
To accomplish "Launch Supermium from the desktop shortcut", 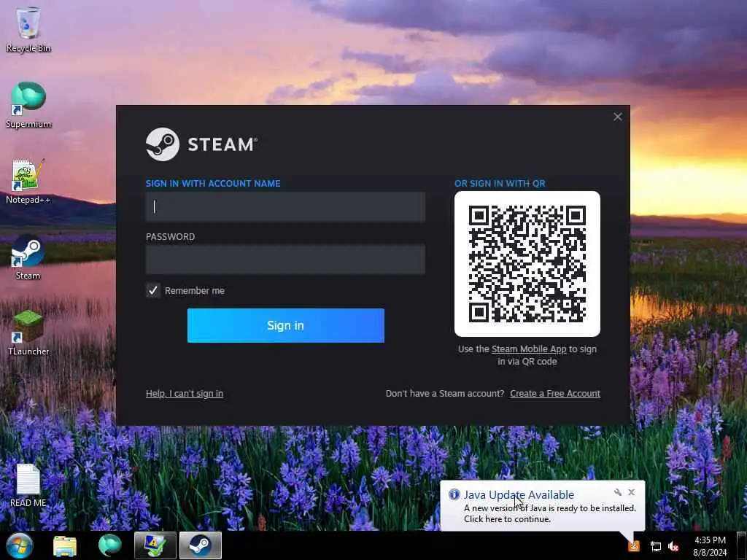I will pos(28,105).
